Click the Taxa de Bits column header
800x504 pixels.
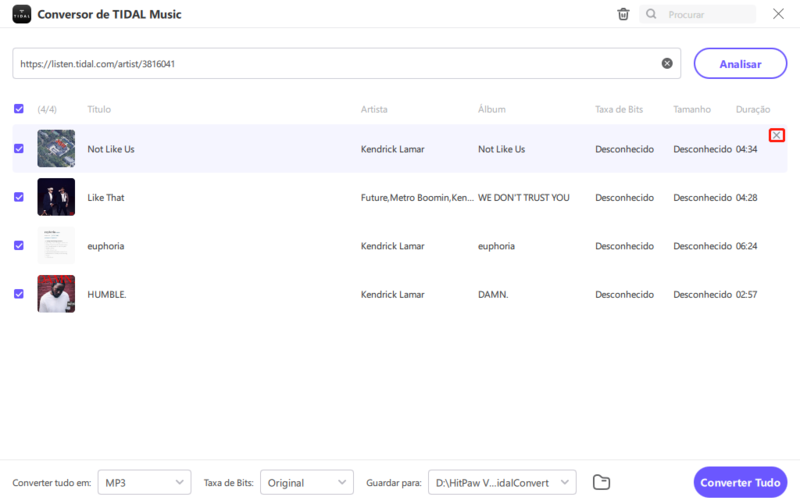point(619,109)
